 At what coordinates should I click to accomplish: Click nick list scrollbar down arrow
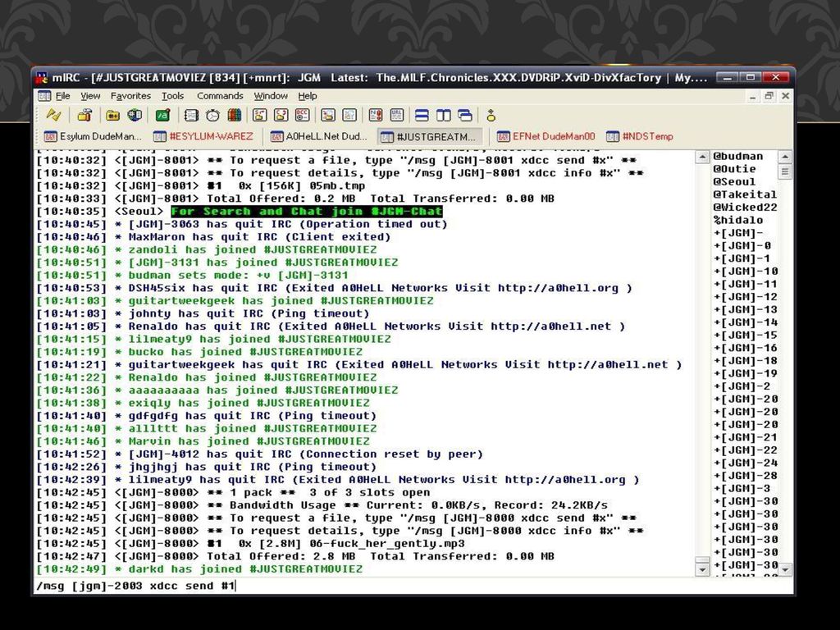click(785, 570)
